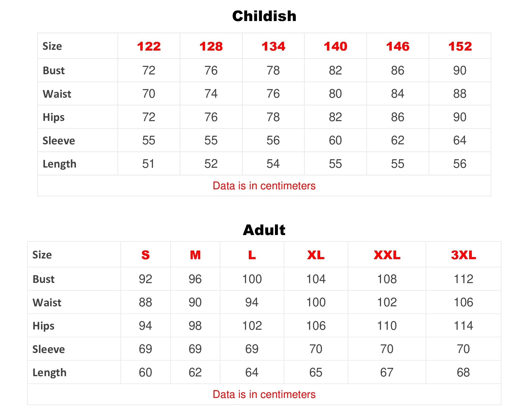Viewport: 532px width, 411px height.
Task: Select the 140 size column header
Action: [x=335, y=46]
